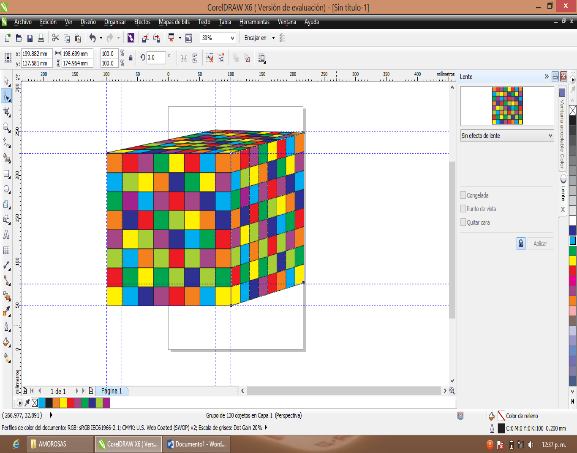Cut selection with the scissors icon
The height and width of the screenshot is (453, 577).
pyautogui.click(x=56, y=38)
